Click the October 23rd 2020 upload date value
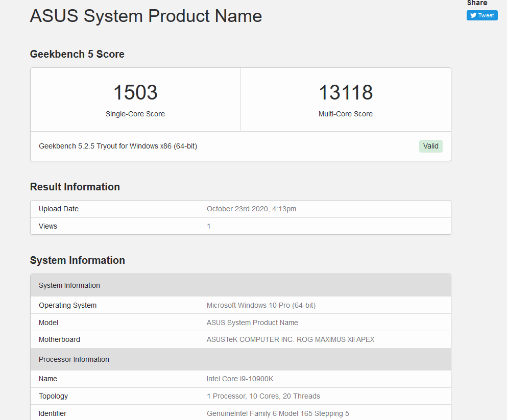This screenshot has height=420, width=507. click(x=251, y=209)
